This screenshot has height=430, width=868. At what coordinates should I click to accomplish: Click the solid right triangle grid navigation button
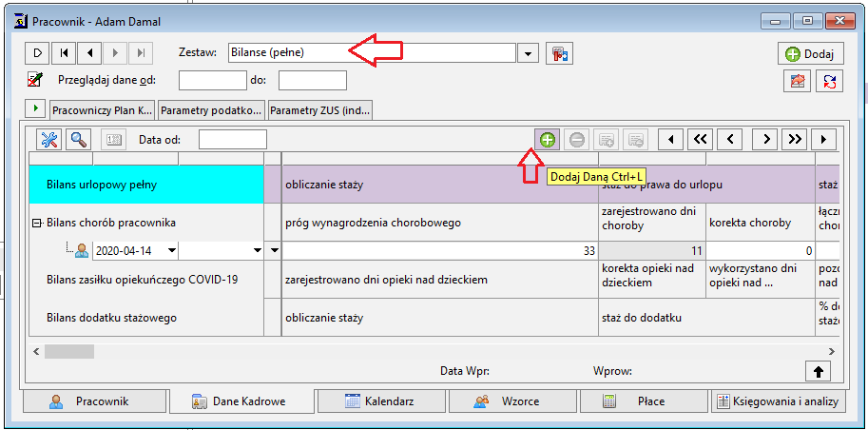(x=823, y=140)
